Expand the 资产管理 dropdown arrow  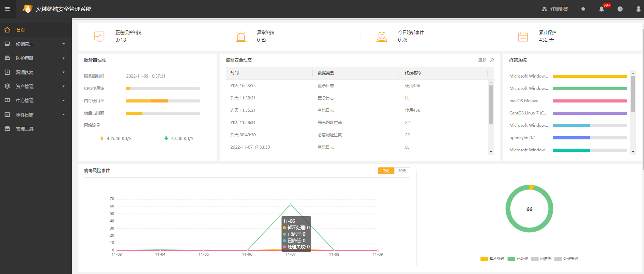pyautogui.click(x=64, y=86)
